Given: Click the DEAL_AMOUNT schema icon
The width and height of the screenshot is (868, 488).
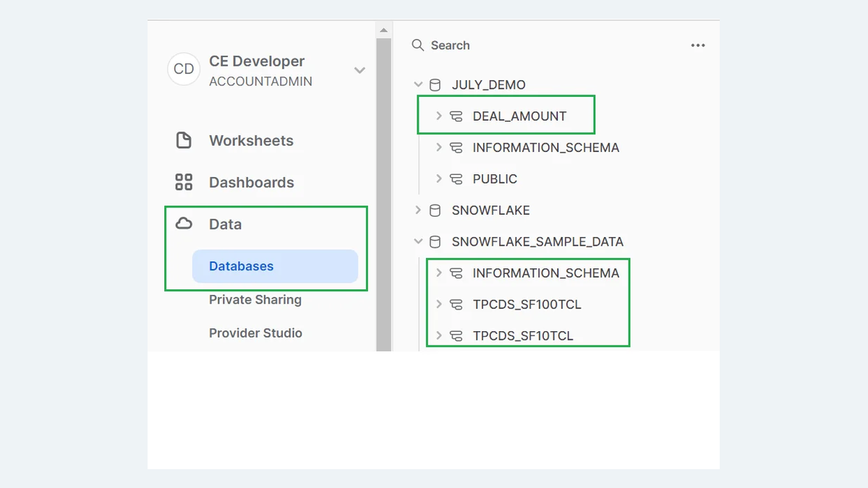Looking at the screenshot, I should [456, 116].
